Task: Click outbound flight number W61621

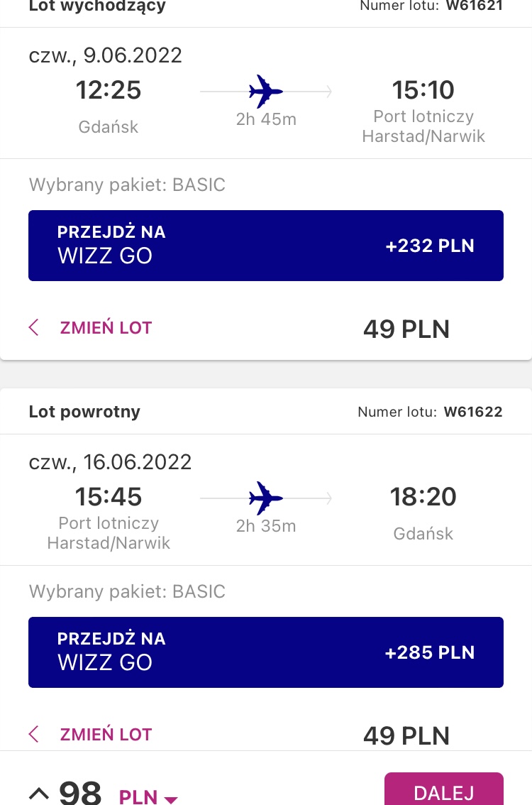Action: click(x=474, y=6)
